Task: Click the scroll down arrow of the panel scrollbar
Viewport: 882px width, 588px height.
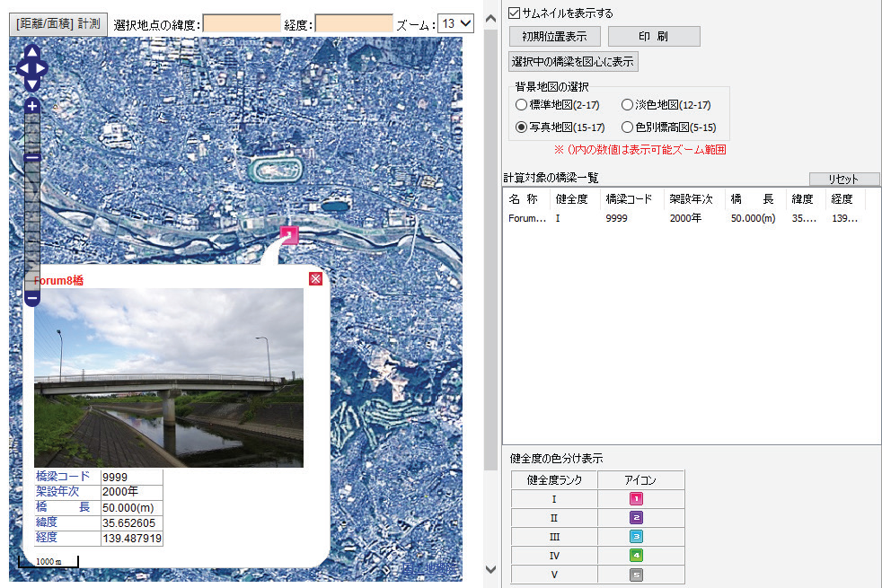Action: (x=490, y=569)
